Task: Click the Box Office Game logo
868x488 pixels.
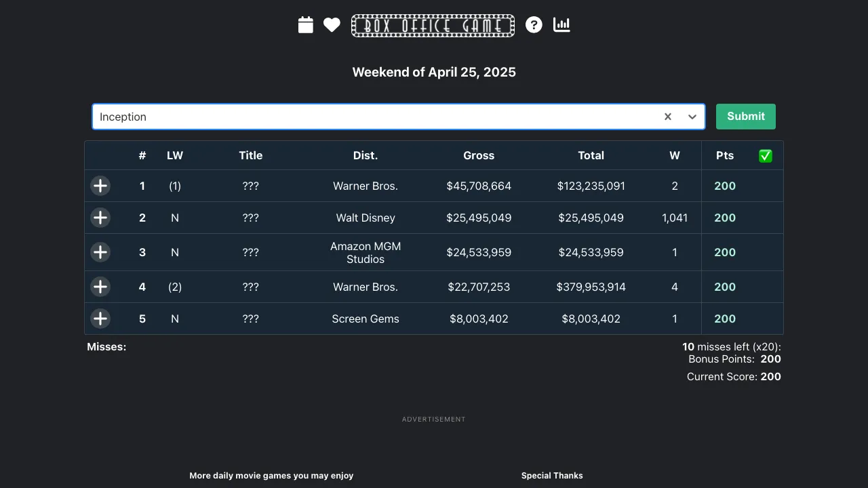Action: pyautogui.click(x=433, y=26)
